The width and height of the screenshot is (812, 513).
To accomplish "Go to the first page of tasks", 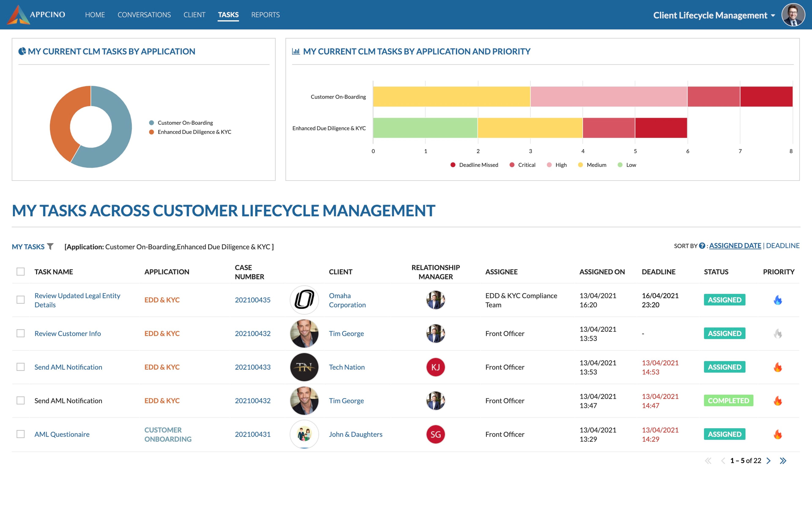I will [708, 460].
